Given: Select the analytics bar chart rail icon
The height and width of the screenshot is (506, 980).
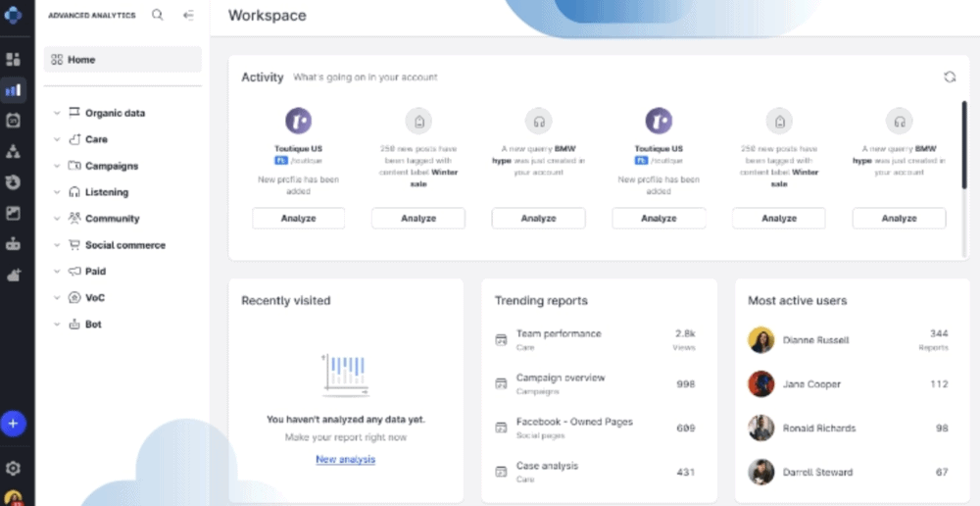Looking at the screenshot, I should (13, 90).
